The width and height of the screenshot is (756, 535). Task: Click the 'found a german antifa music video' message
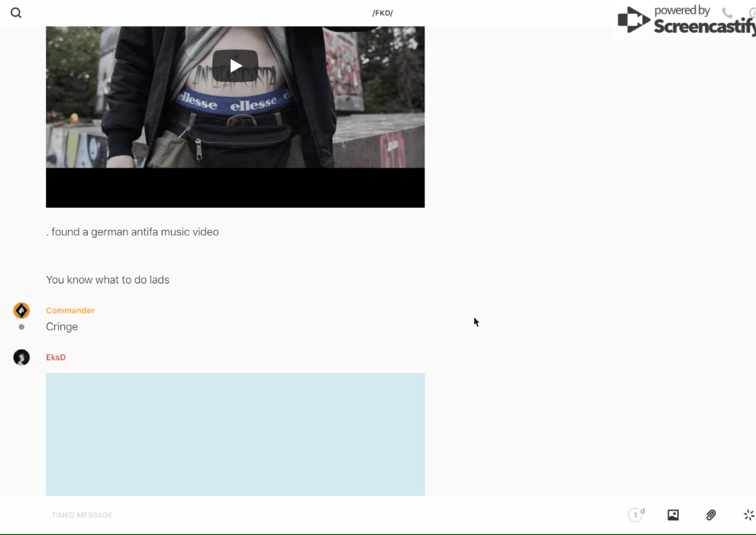tap(134, 232)
